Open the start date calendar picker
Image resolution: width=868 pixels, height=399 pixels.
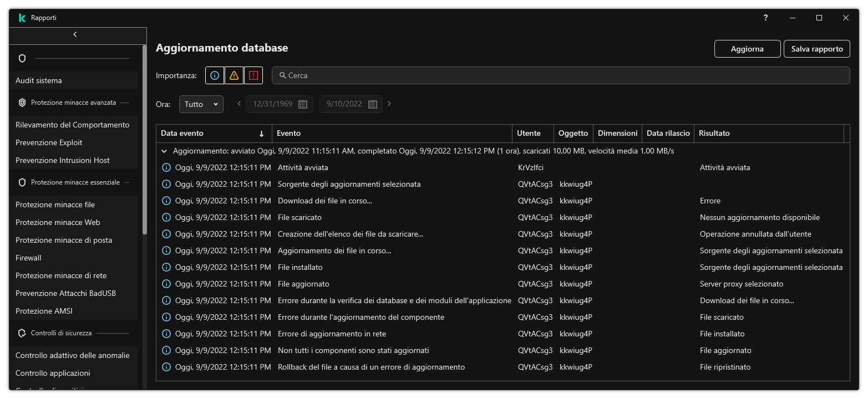point(303,104)
